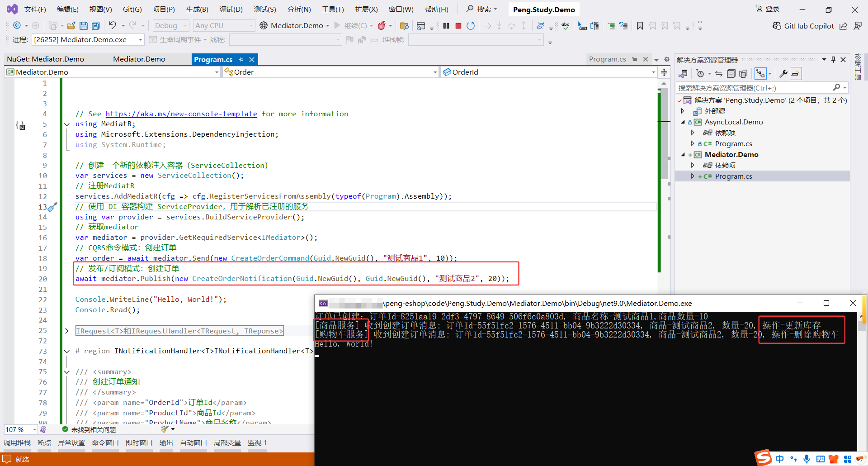Click the Save file icon
Viewport: 868px width, 466px height.
[84, 26]
